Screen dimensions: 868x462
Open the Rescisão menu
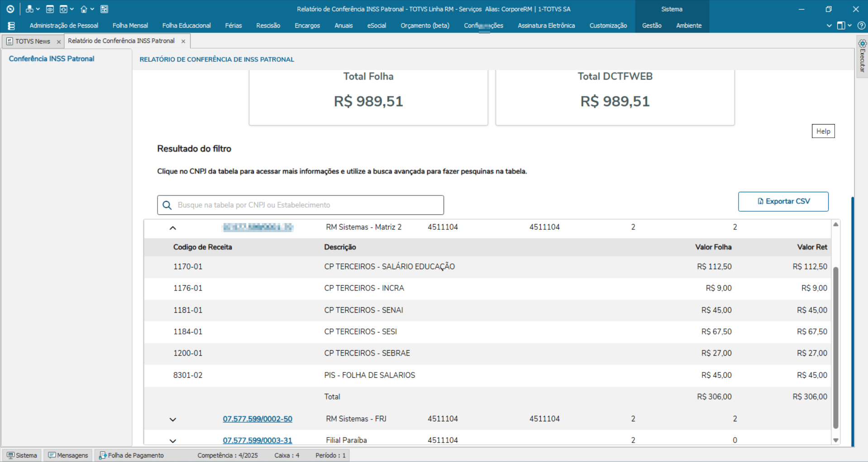(x=268, y=25)
